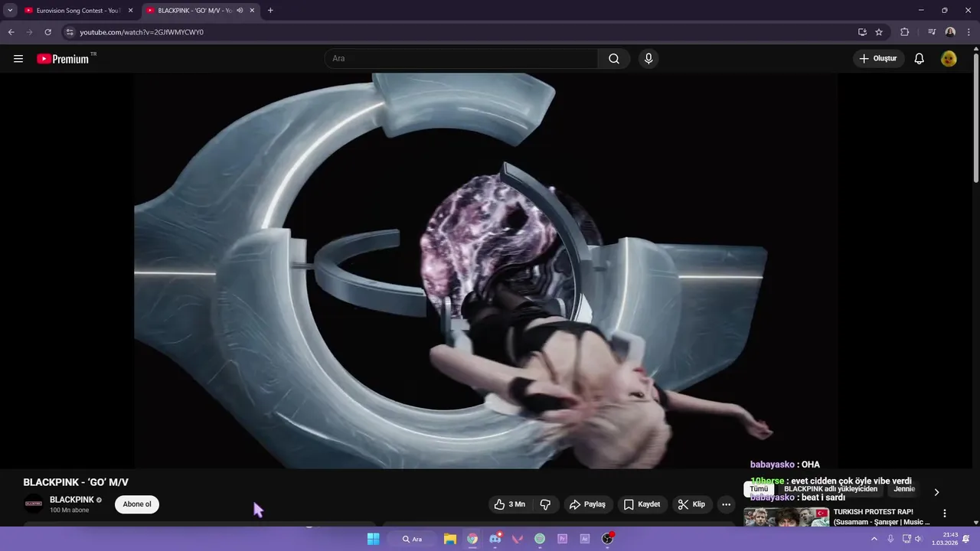Open the tab search dropdown arrow
This screenshot has height=551, width=980.
click(10, 11)
